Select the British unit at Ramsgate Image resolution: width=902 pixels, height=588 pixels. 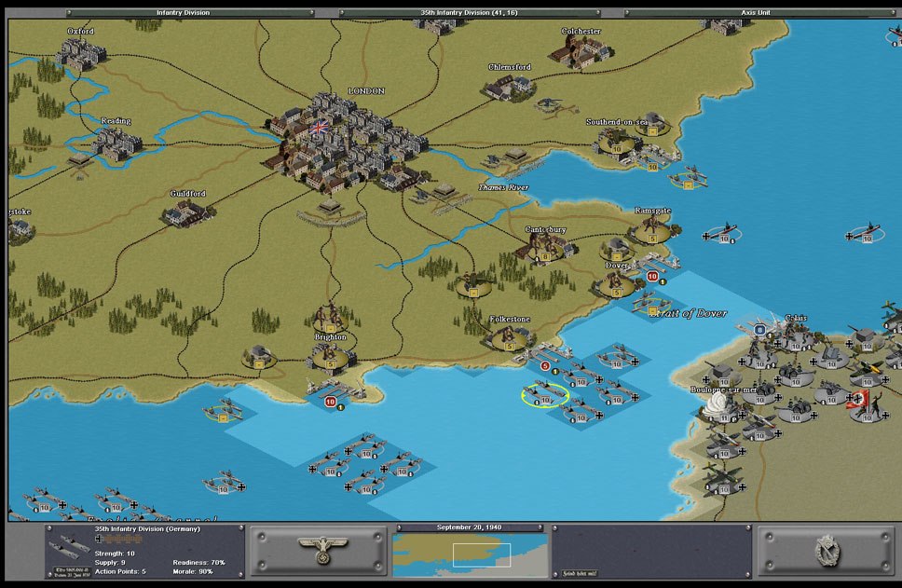click(x=652, y=229)
